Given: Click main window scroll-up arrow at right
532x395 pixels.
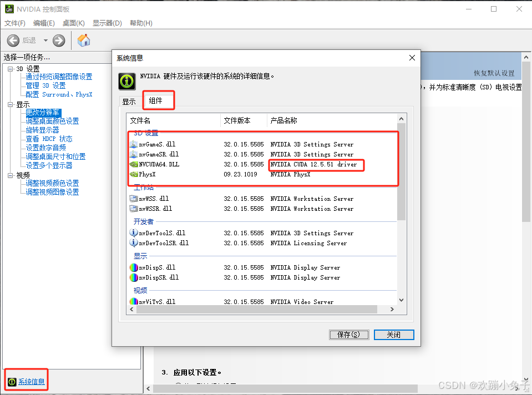Looking at the screenshot, I should point(526,57).
